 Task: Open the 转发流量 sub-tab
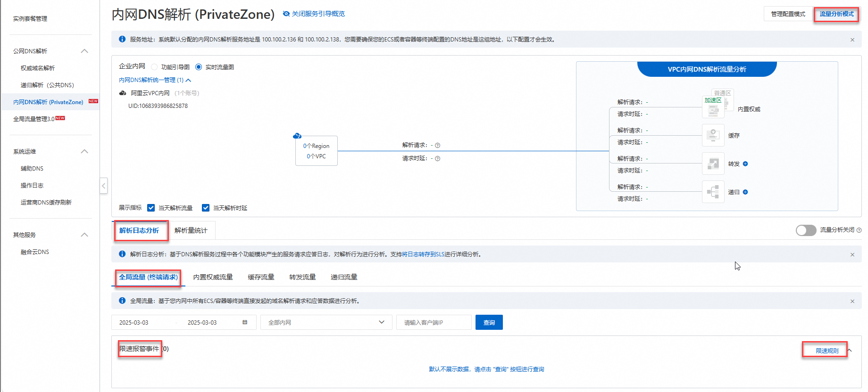click(302, 277)
